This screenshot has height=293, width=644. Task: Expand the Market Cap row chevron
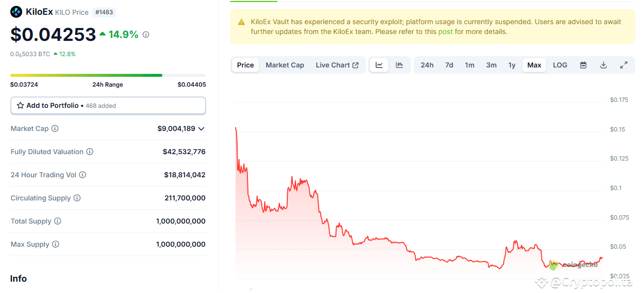tap(202, 128)
